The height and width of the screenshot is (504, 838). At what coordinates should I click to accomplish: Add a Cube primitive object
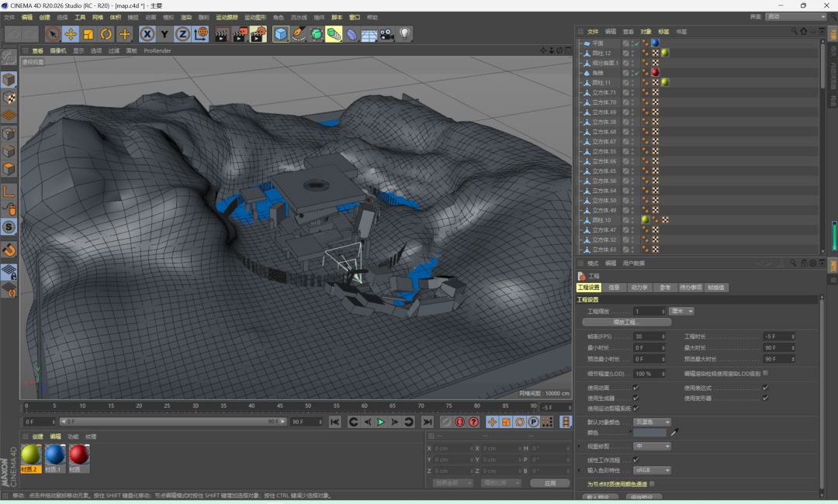pyautogui.click(x=281, y=34)
